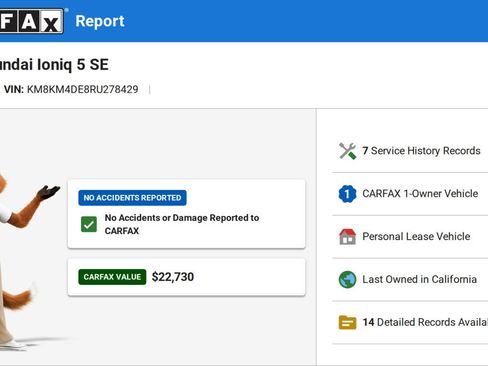Click the yellow folder records icon
Image resolution: width=488 pixels, height=366 pixels.
click(x=347, y=322)
